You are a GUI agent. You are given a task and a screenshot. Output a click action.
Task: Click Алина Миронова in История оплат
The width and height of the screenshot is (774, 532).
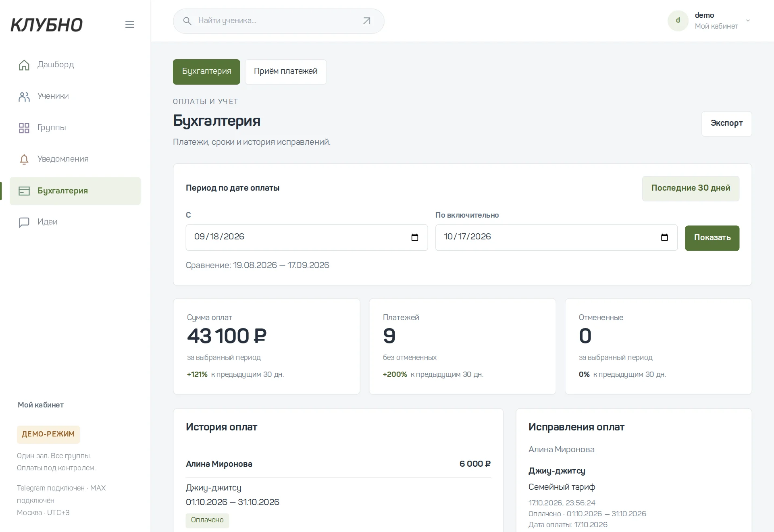(x=219, y=464)
